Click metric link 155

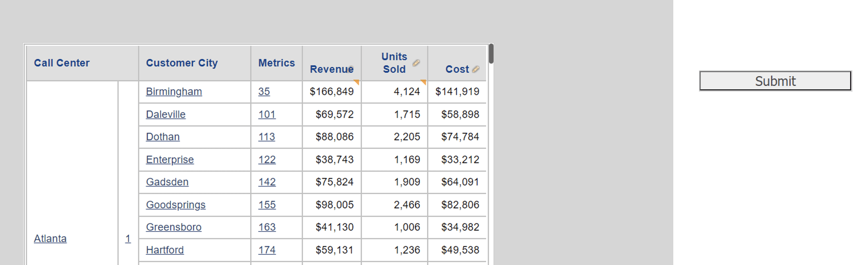[x=267, y=205]
